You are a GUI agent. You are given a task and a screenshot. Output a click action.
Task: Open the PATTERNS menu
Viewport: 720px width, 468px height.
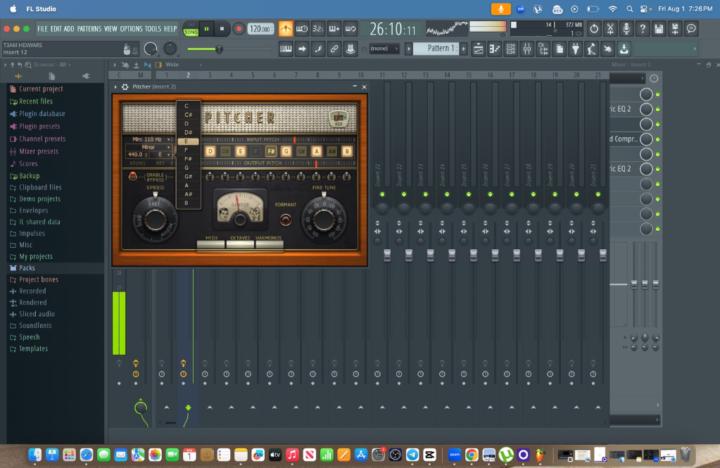tap(89, 29)
